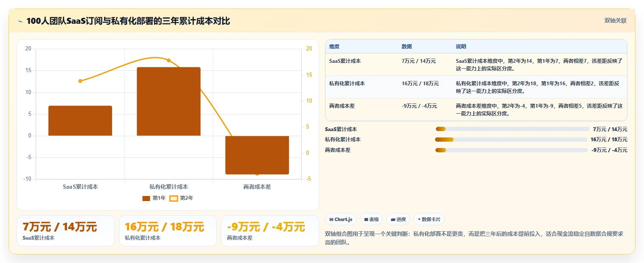This screenshot has height=263, width=644.
Task: Click the 两者成本差 table cell
Action: (x=342, y=106)
